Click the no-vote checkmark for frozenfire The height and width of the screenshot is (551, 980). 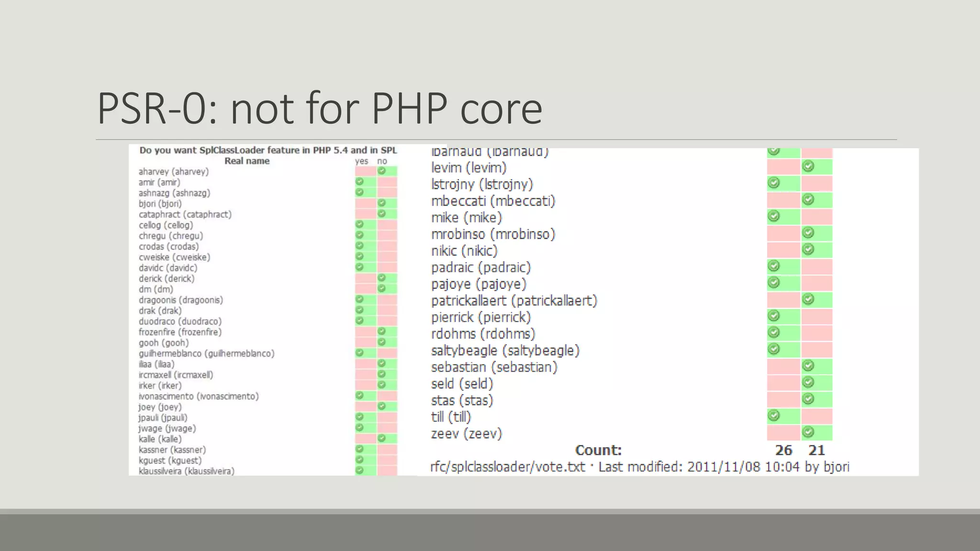(381, 331)
